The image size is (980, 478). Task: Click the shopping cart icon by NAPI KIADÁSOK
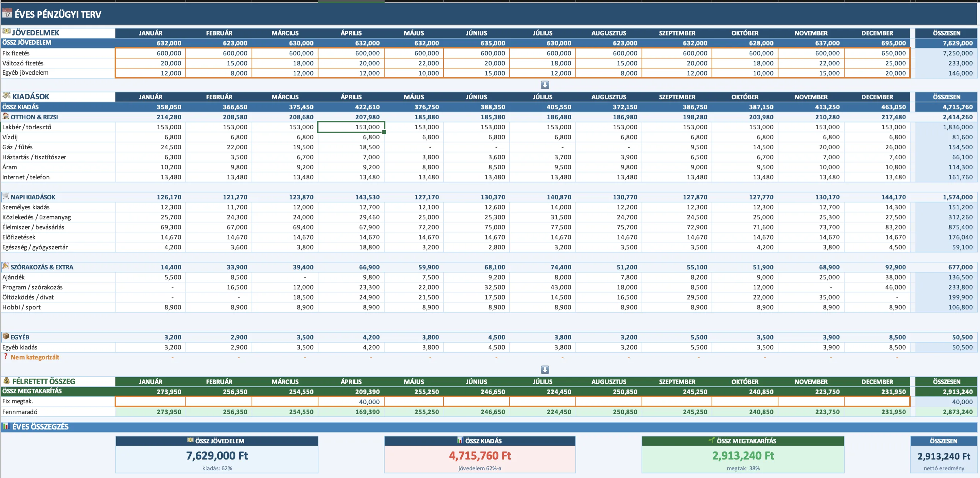click(6, 196)
